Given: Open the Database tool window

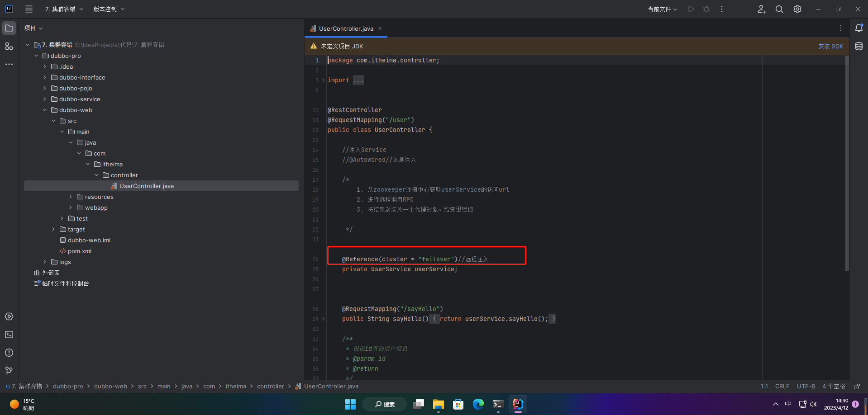Looking at the screenshot, I should coord(859,46).
